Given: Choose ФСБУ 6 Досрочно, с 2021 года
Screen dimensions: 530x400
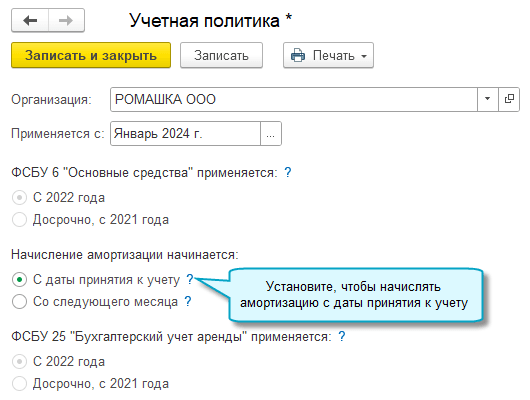Looking at the screenshot, I should [19, 219].
